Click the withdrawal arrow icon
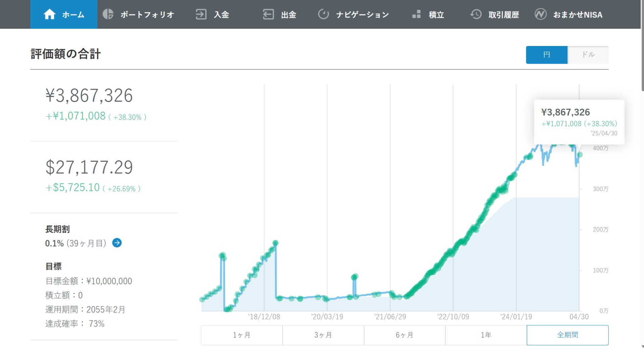The height and width of the screenshot is (349, 644). pyautogui.click(x=268, y=14)
